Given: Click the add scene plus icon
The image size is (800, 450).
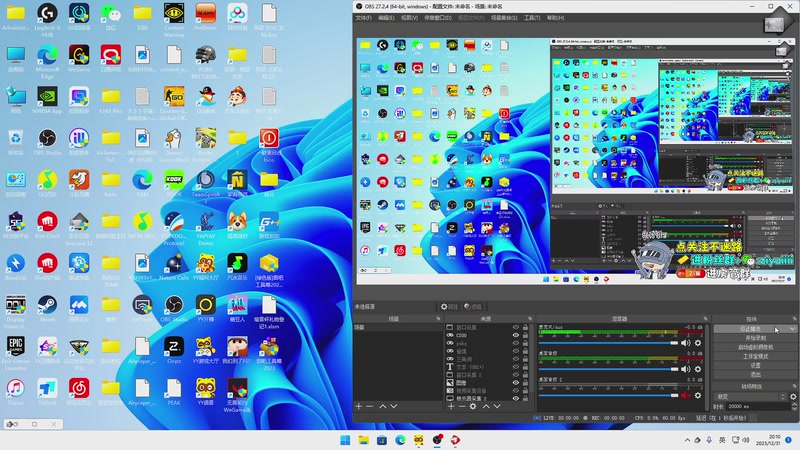Looking at the screenshot, I should click(x=359, y=407).
